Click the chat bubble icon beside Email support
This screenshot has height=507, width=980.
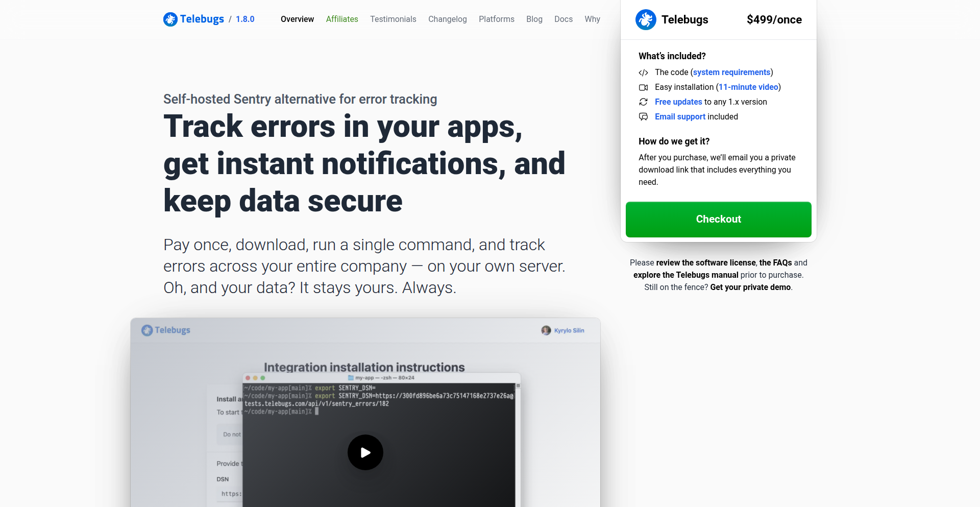(643, 117)
